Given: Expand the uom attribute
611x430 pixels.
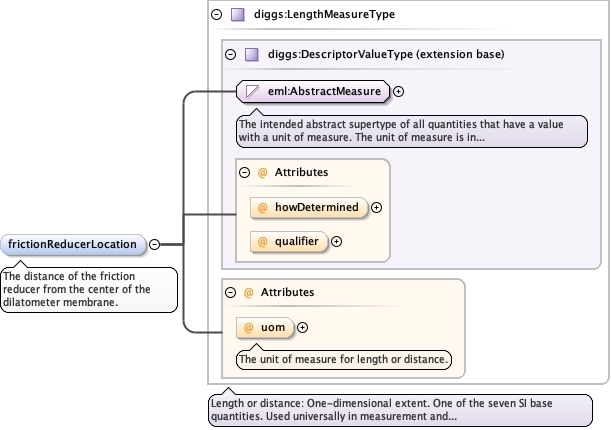Looking at the screenshot, I should [x=302, y=328].
